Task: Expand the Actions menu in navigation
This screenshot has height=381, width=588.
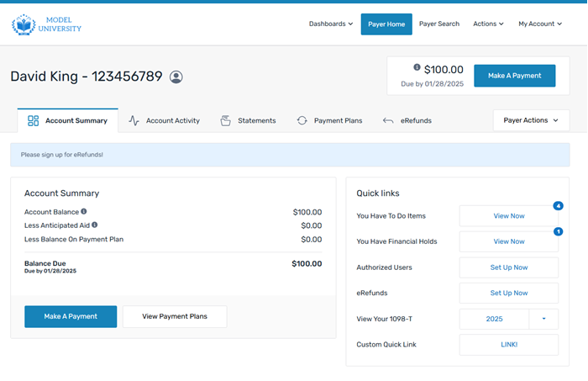Action: [488, 24]
